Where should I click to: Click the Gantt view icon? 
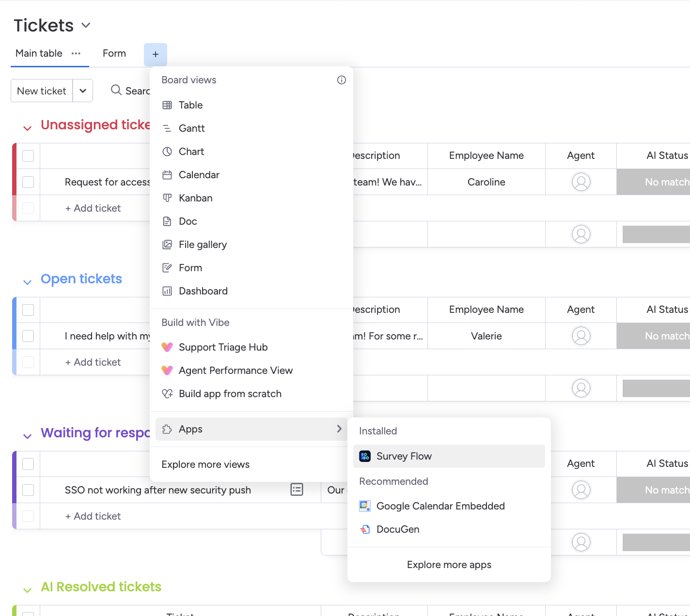(x=167, y=128)
